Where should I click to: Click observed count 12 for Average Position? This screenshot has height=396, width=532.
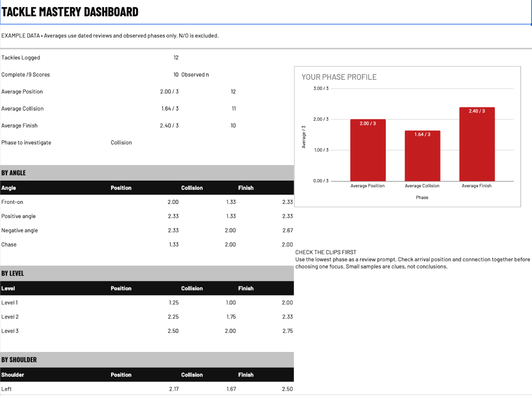tap(233, 92)
